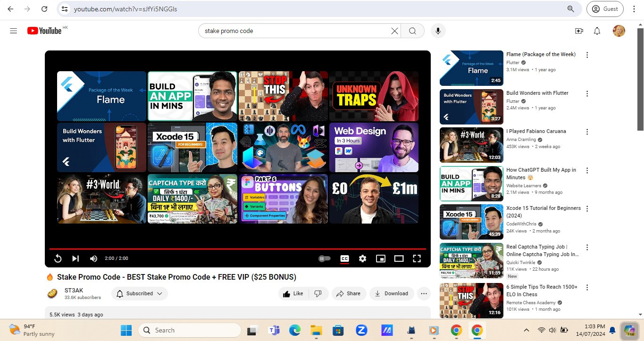Open the account avatar menu
The width and height of the screenshot is (644, 341).
[619, 31]
